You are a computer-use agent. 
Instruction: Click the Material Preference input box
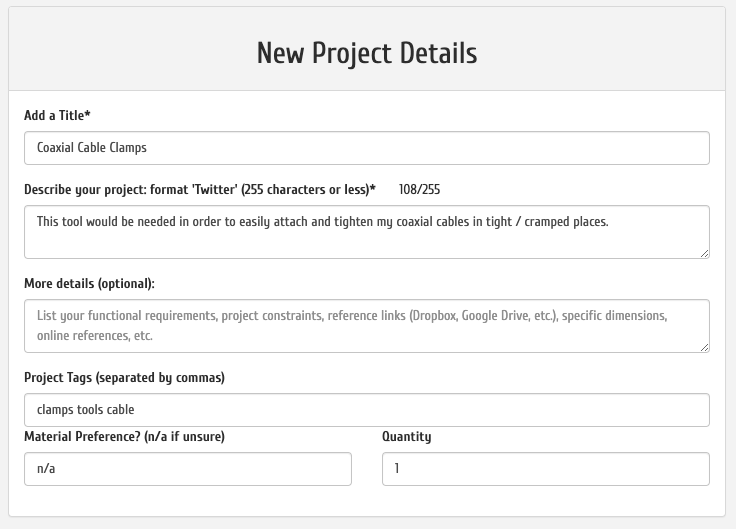[x=188, y=469]
